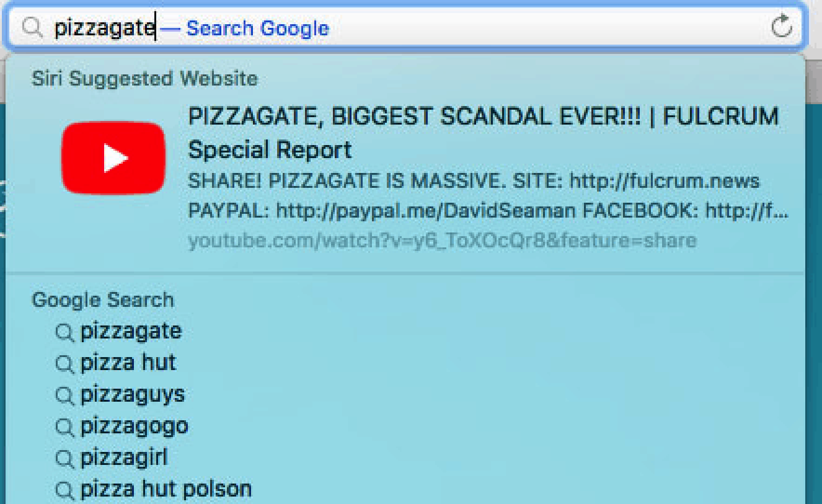Click the search icon beside "pizzagogo"

64,427
